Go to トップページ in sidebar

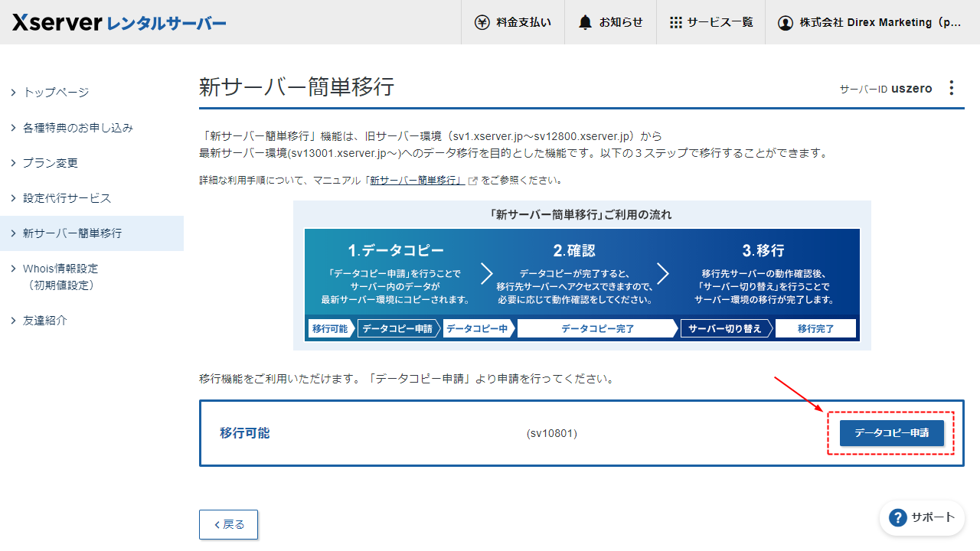(92, 93)
